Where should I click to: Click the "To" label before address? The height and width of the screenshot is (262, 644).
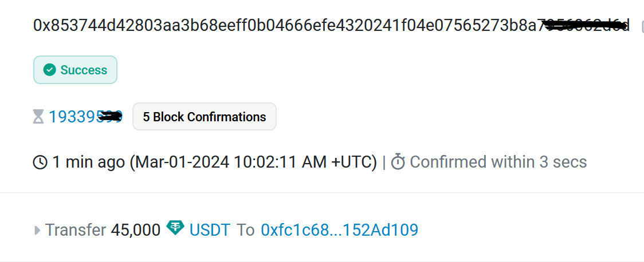click(245, 231)
